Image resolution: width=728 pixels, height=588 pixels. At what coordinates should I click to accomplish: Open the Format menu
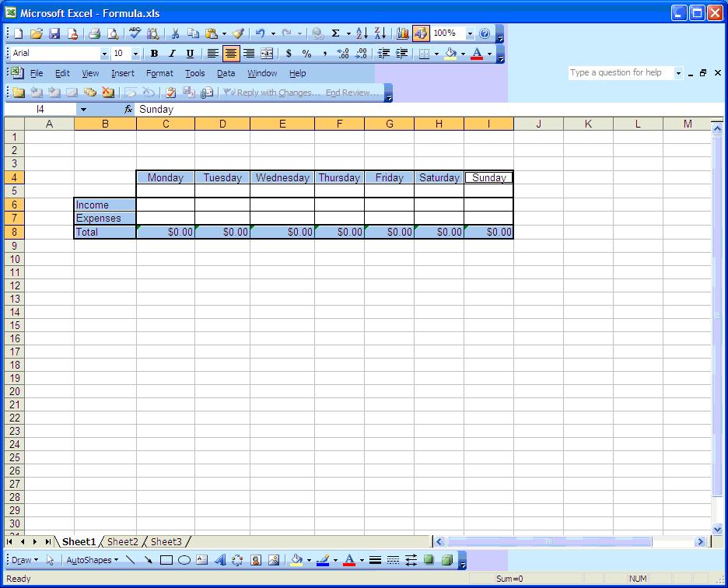(159, 73)
